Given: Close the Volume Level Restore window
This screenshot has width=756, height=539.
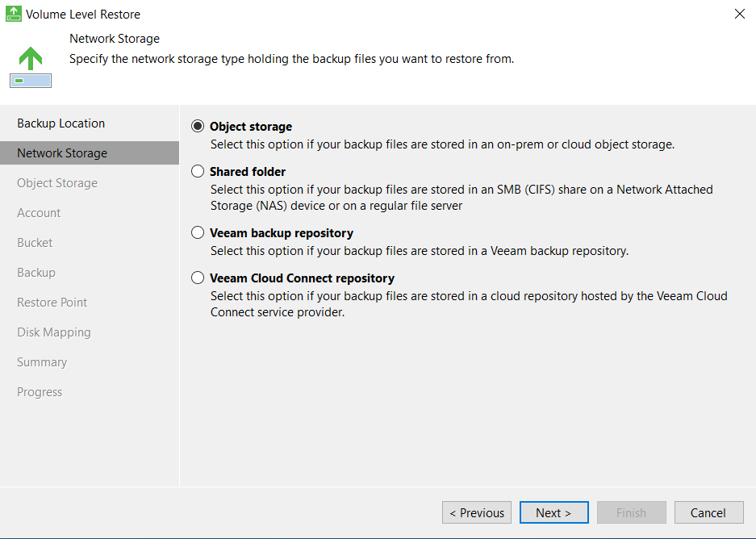Looking at the screenshot, I should 740,14.
